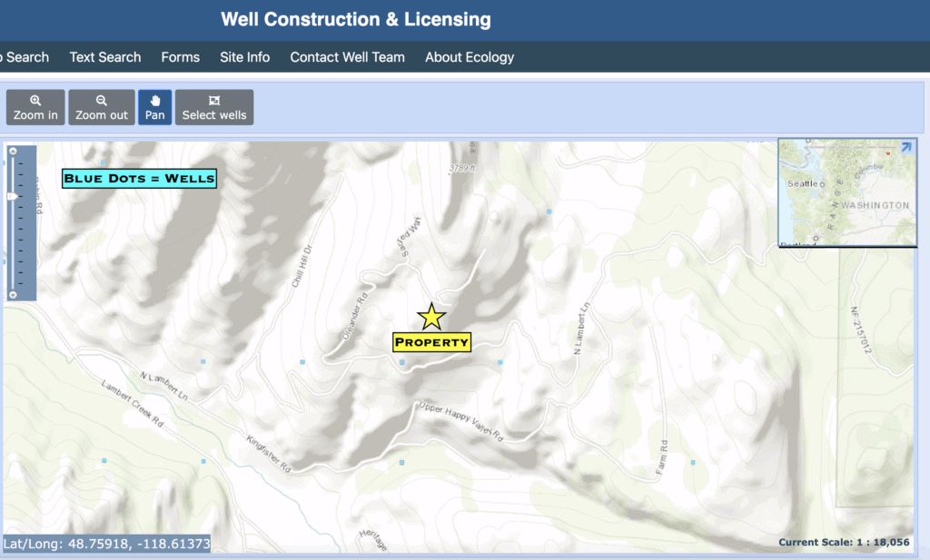This screenshot has width=930, height=560.
Task: Activate the Pan hand tool
Action: tap(154, 107)
